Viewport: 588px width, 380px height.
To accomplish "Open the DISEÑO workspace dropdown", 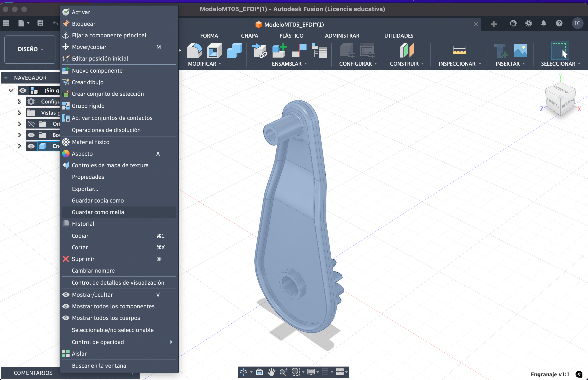I will (30, 49).
